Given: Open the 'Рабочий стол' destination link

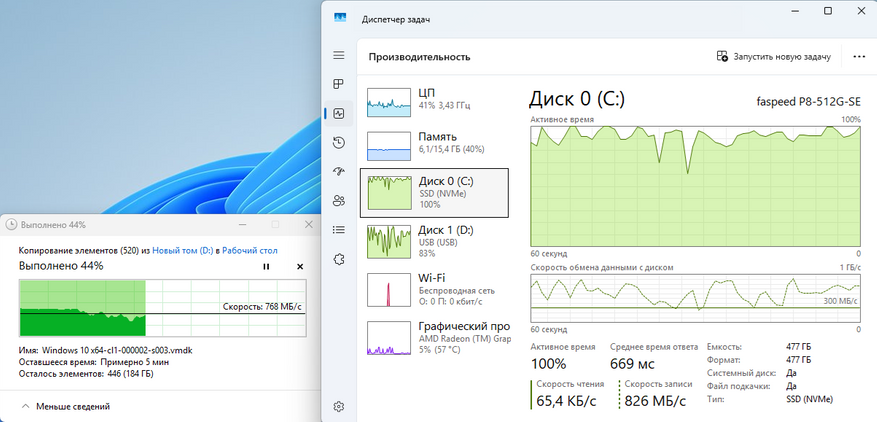Looking at the screenshot, I should [x=249, y=251].
